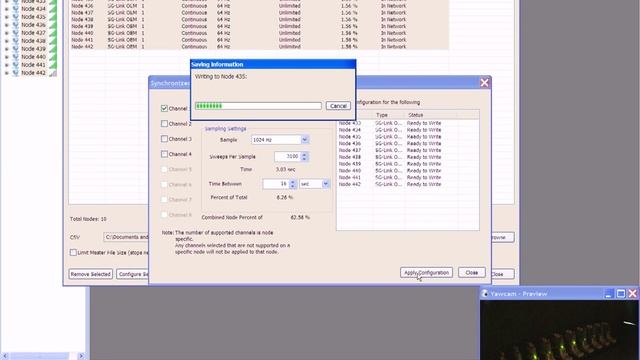This screenshot has width=640, height=360.
Task: Select Node 442 row in configuration list
Action: click(x=407, y=184)
